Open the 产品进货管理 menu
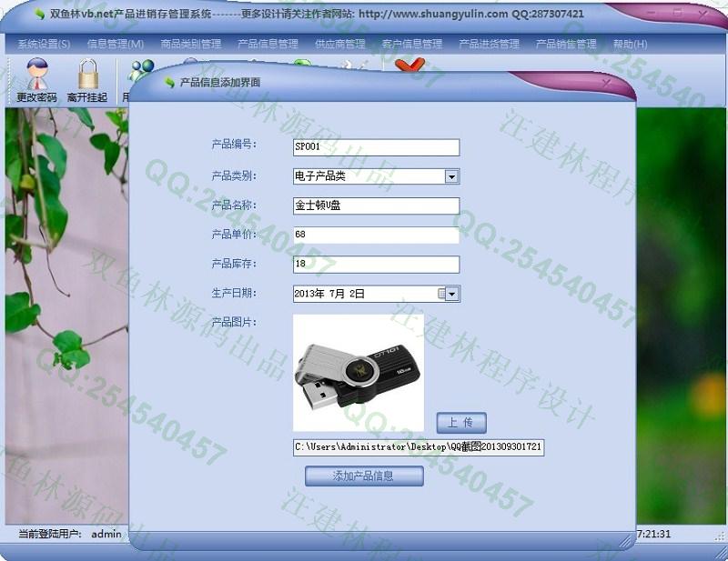 coord(489,44)
